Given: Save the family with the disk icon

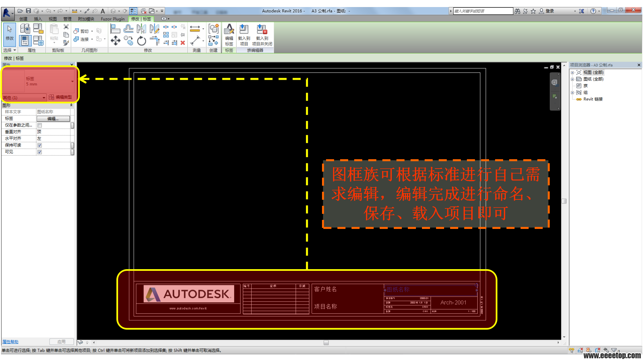Looking at the screenshot, I should pos(29,11).
